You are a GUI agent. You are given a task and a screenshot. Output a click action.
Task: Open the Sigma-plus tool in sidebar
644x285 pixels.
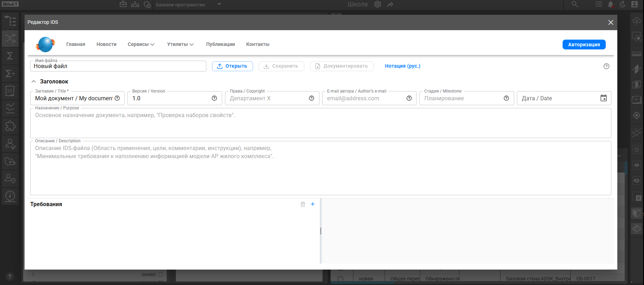point(10,74)
